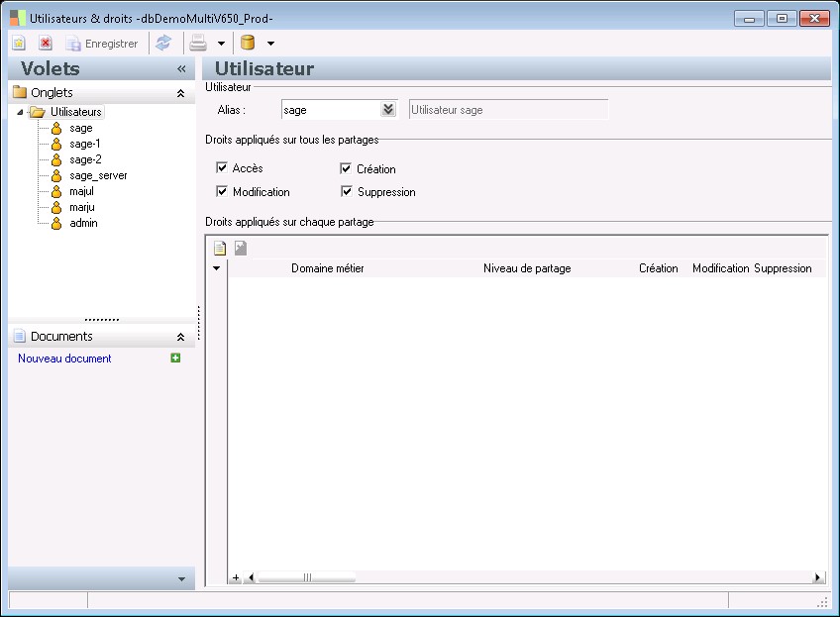Open the Alias dropdown list
The image size is (840, 617).
(x=388, y=110)
